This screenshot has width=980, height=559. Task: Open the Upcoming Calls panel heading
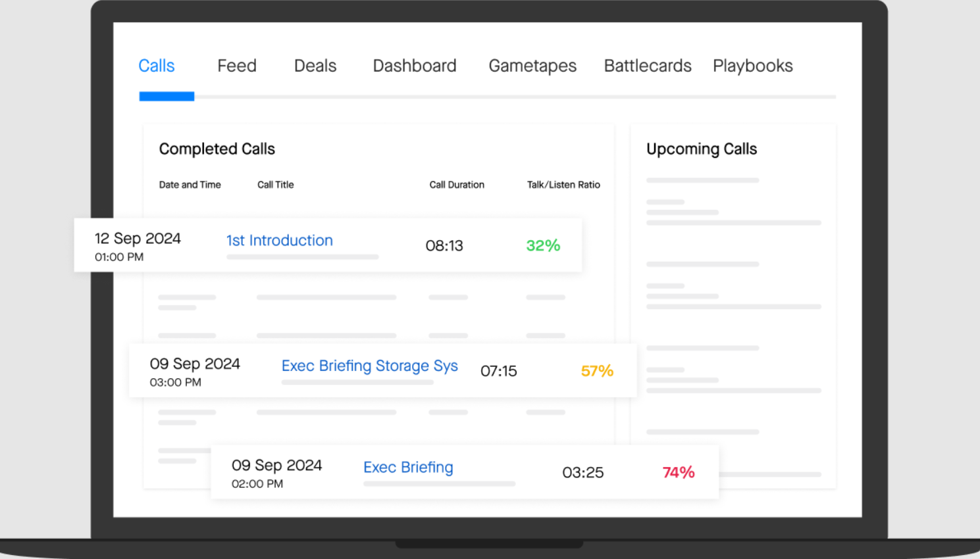[702, 149]
